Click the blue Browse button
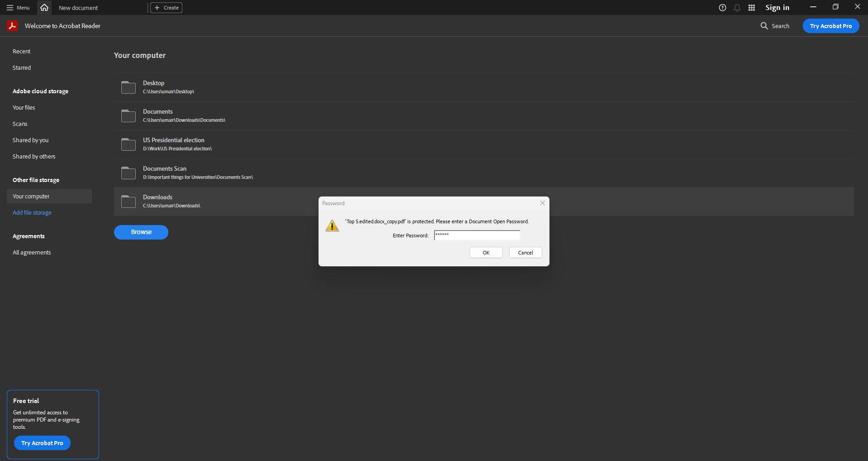Image resolution: width=868 pixels, height=461 pixels. click(x=141, y=232)
